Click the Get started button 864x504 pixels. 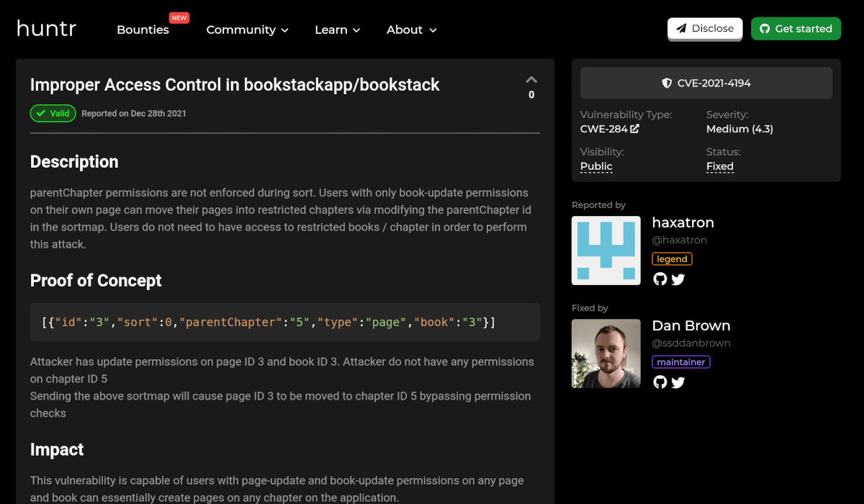pyautogui.click(x=796, y=29)
